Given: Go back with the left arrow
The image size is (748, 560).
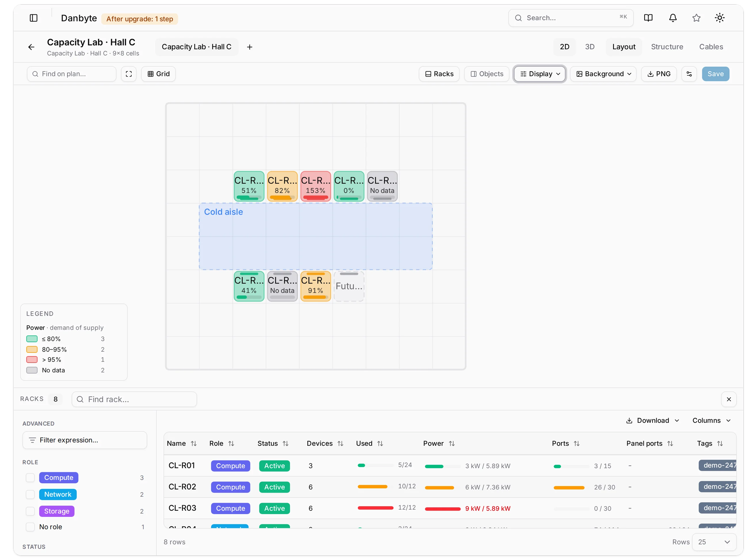Looking at the screenshot, I should pos(31,47).
